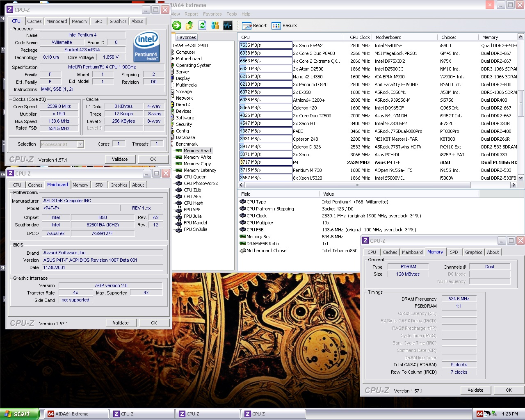525x420 pixels.
Task: Open the Windows Start button
Action: (20, 414)
